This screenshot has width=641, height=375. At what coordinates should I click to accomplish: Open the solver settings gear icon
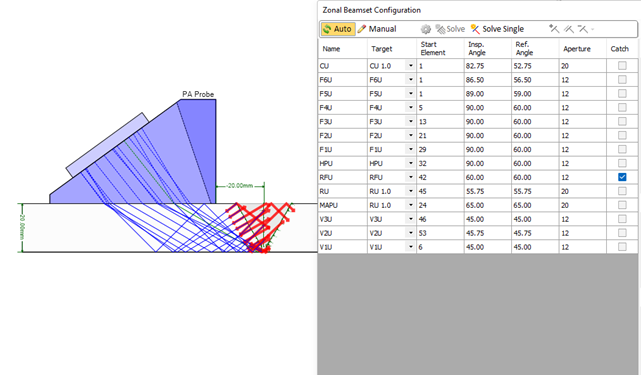426,29
